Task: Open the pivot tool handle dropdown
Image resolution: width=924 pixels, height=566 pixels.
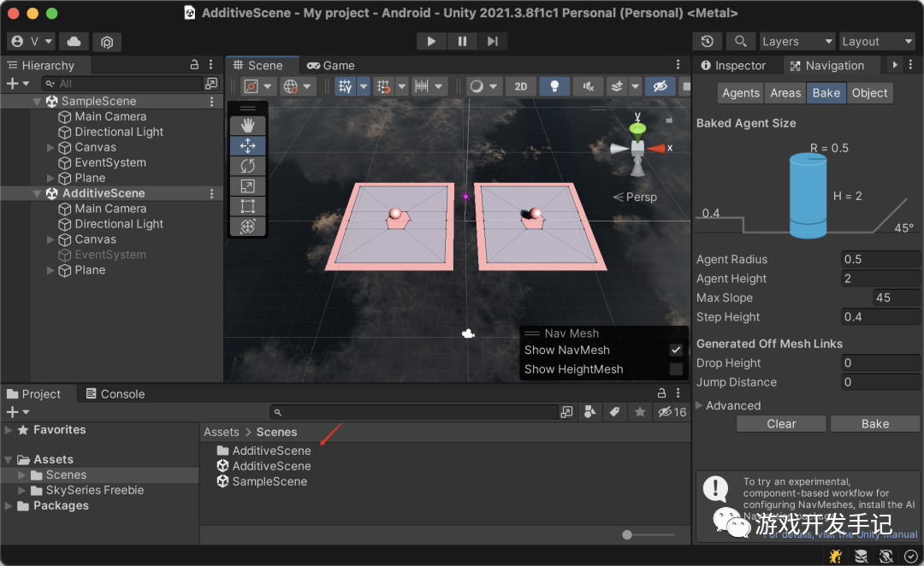Action: pyautogui.click(x=258, y=86)
